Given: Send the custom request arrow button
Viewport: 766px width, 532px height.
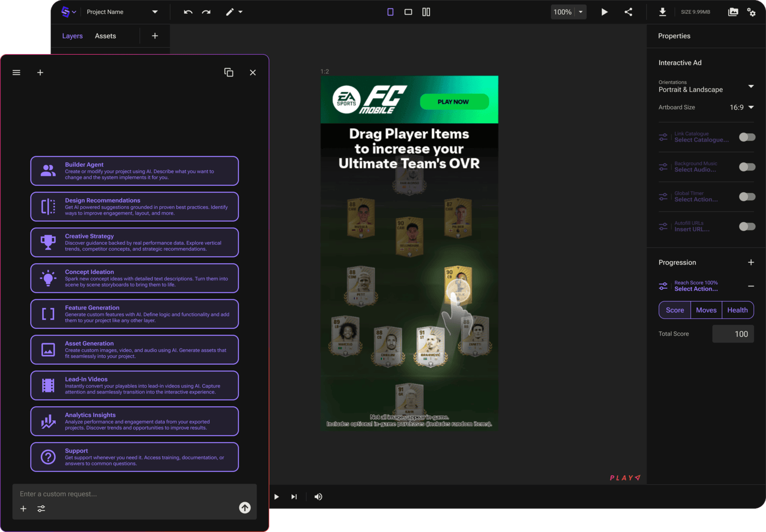Looking at the screenshot, I should [x=245, y=508].
